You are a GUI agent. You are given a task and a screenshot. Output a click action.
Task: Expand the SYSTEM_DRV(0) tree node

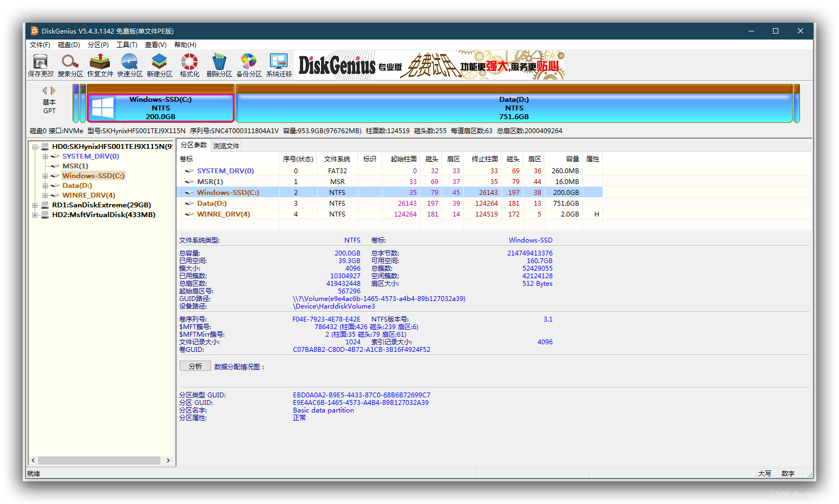(45, 156)
